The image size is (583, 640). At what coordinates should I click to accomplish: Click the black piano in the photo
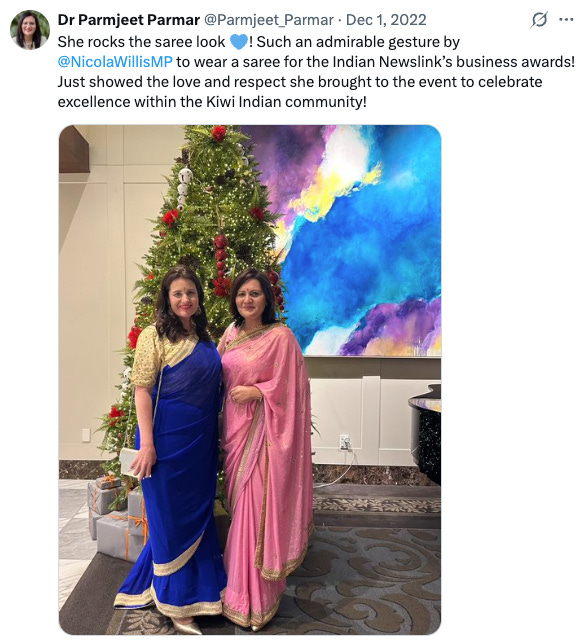click(x=425, y=433)
